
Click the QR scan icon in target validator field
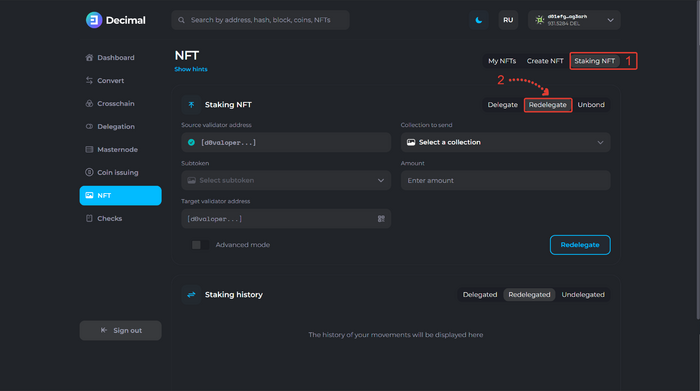[381, 219]
